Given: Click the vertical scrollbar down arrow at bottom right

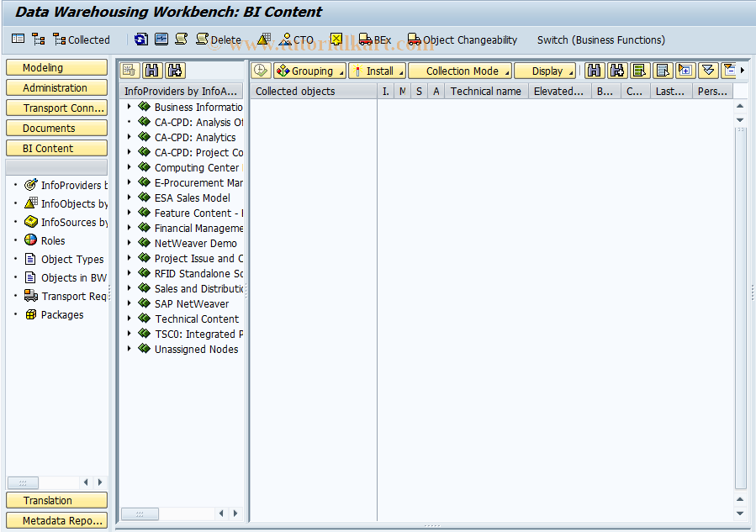Looking at the screenshot, I should pyautogui.click(x=740, y=514).
